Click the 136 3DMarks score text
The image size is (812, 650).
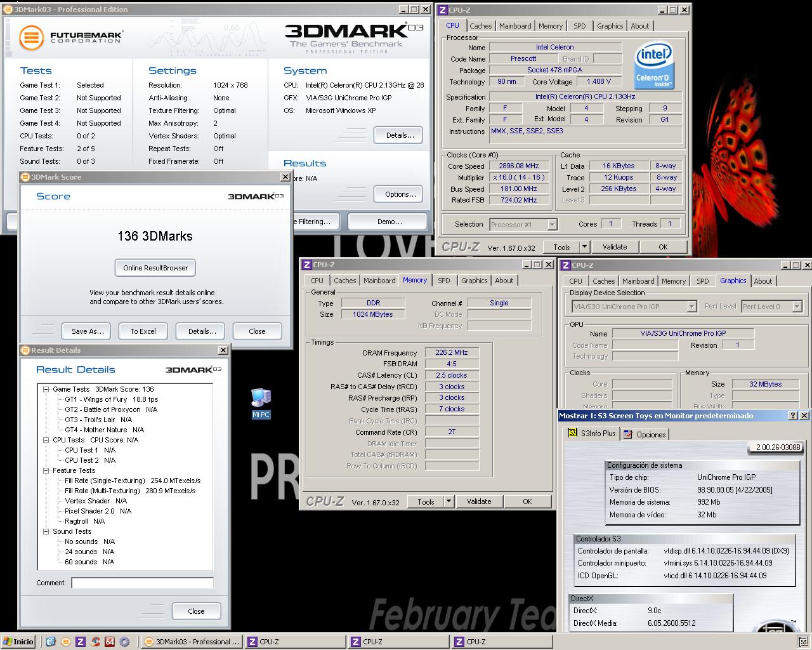155,236
